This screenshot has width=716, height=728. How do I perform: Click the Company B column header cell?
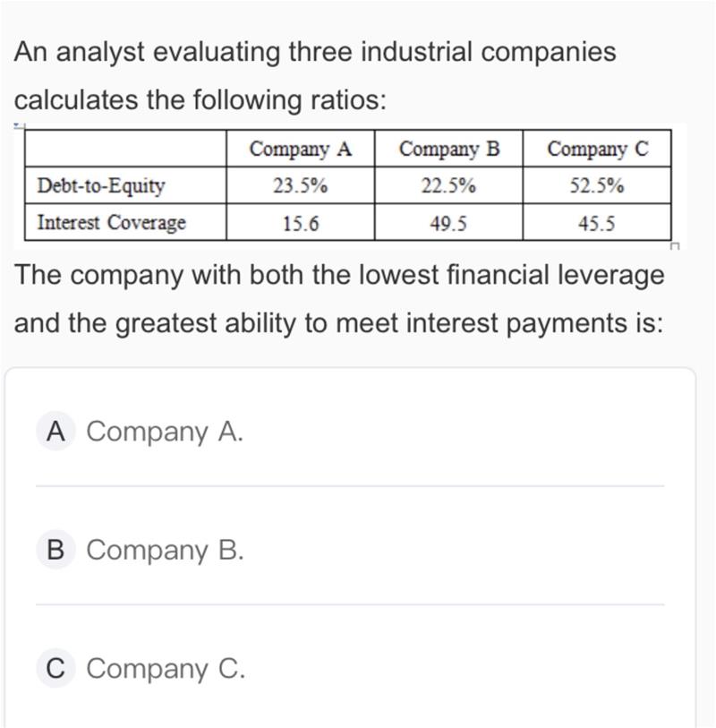(x=448, y=149)
